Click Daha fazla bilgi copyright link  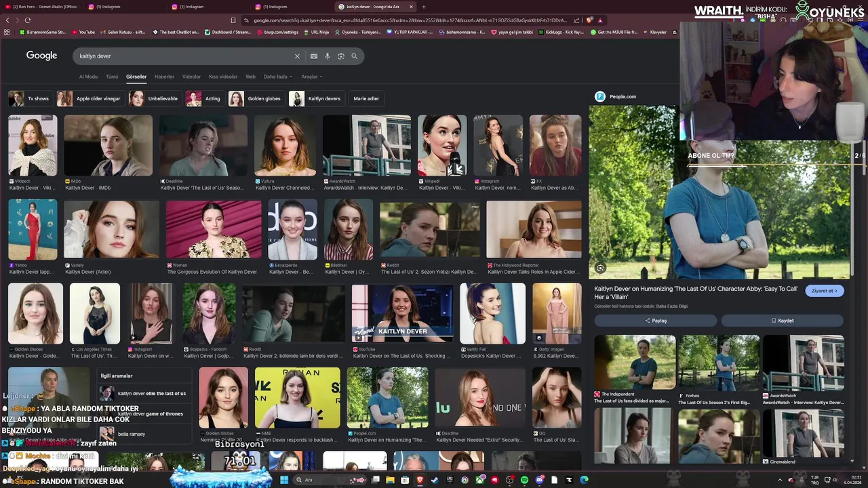coord(672,306)
